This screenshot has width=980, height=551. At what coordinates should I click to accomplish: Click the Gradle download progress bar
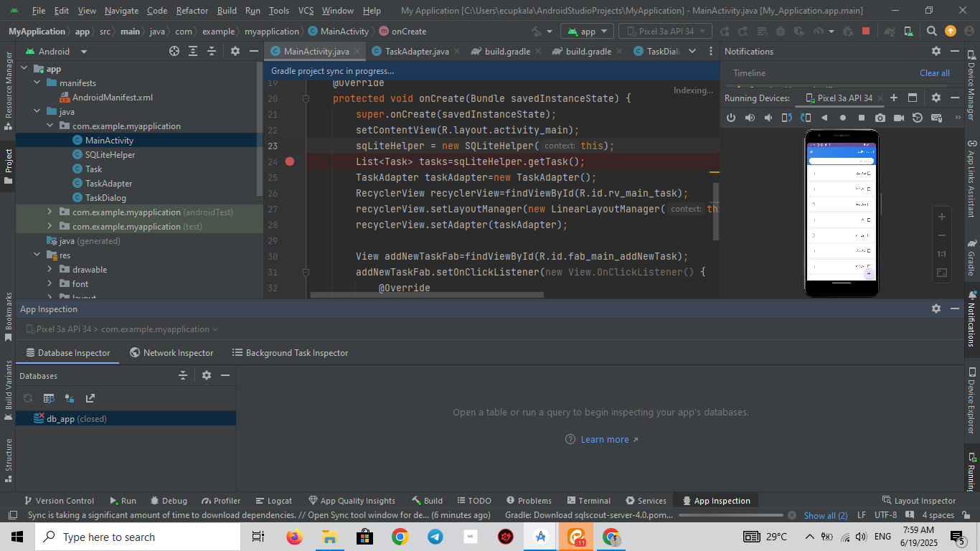click(730, 515)
